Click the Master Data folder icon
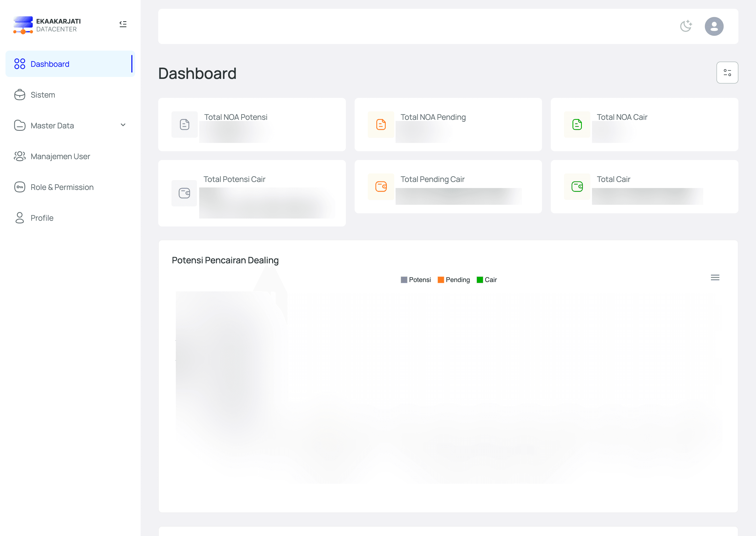 click(x=20, y=125)
